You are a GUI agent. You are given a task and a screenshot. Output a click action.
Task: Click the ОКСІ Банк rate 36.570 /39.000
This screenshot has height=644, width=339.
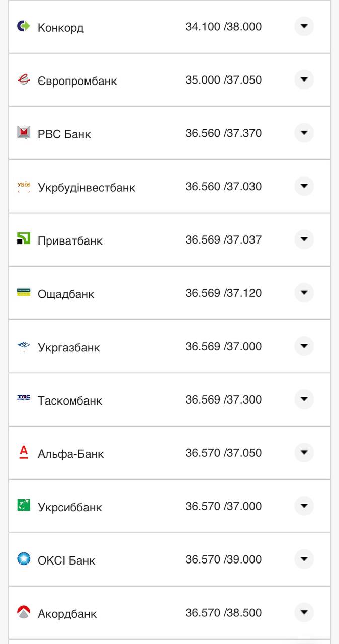pyautogui.click(x=223, y=559)
